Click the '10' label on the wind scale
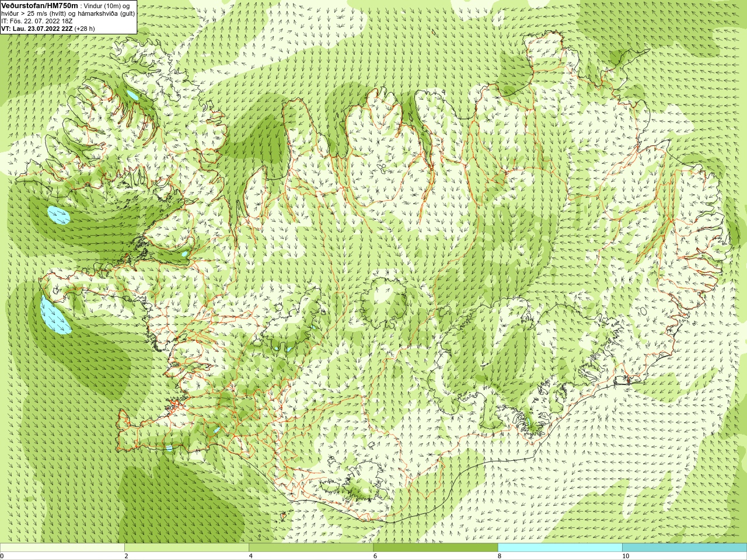 [626, 556]
